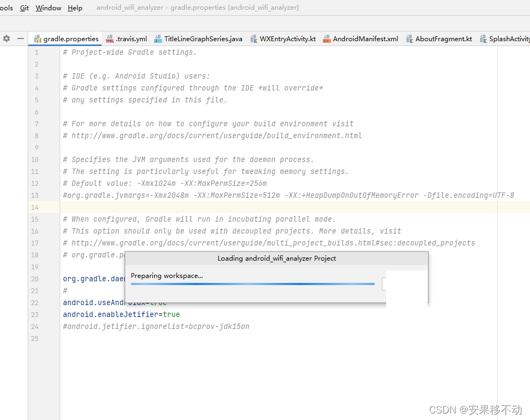This screenshot has width=530, height=420.
Task: Click the YAML file icon on .travis.yml tab
Action: [x=110, y=38]
